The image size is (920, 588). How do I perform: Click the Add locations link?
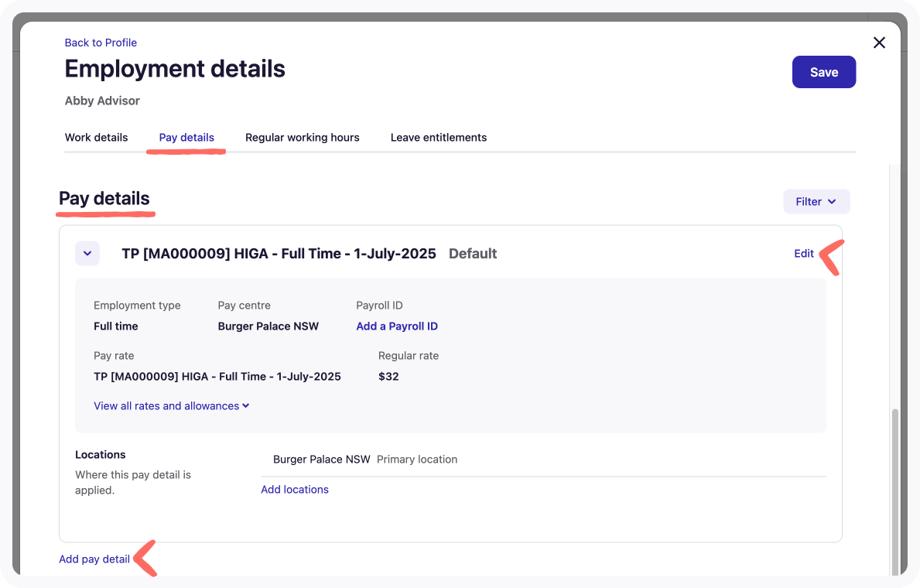click(x=294, y=489)
